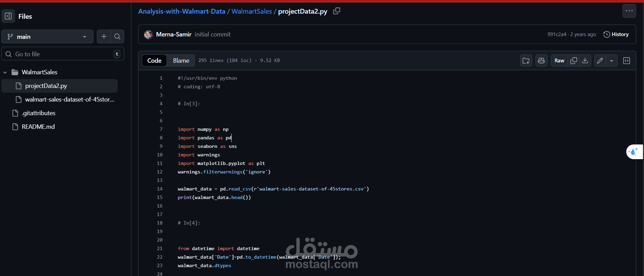Open Merna-Samir avatar profile

click(148, 34)
